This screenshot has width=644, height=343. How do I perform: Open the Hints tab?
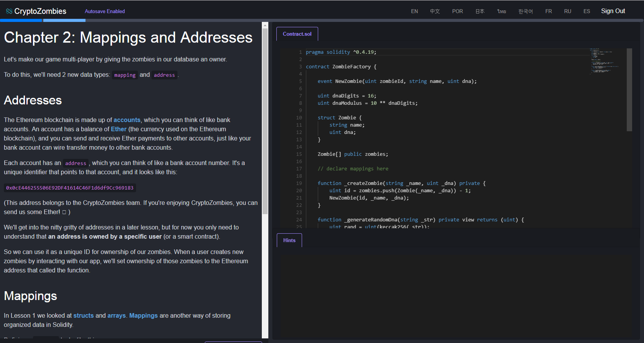click(x=289, y=241)
